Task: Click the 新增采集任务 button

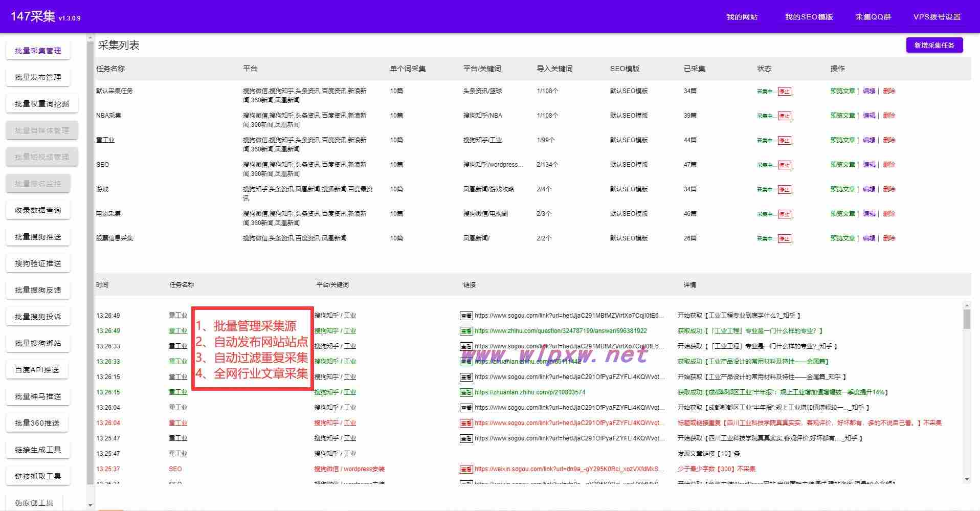Action: click(x=934, y=45)
